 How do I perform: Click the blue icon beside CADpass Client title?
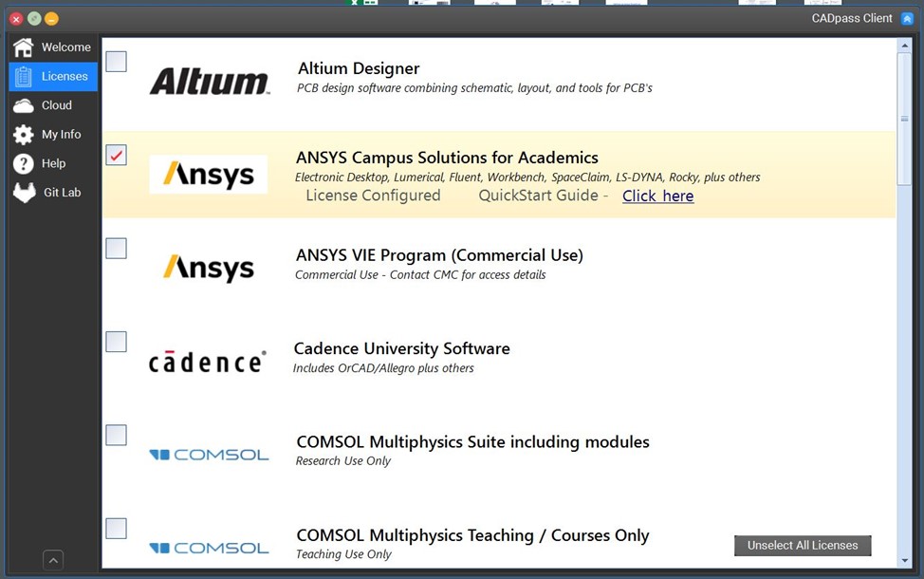907,19
